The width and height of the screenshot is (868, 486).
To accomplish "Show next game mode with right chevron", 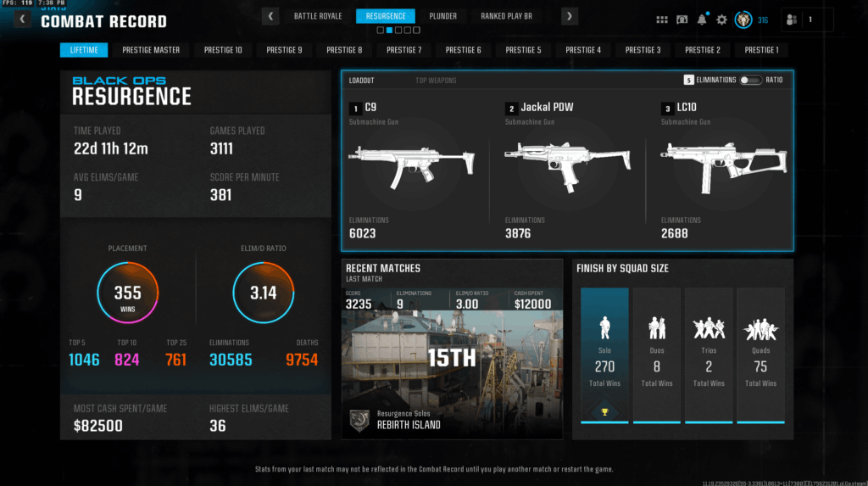I will pyautogui.click(x=569, y=16).
